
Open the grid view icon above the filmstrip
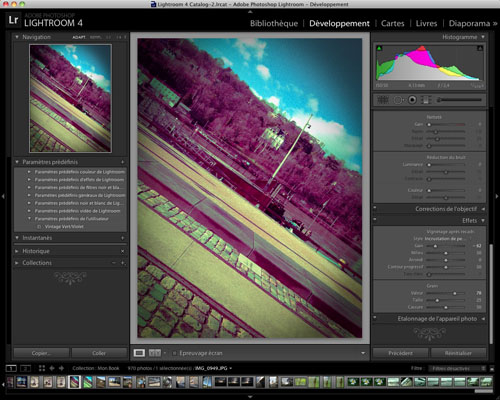pos(42,368)
